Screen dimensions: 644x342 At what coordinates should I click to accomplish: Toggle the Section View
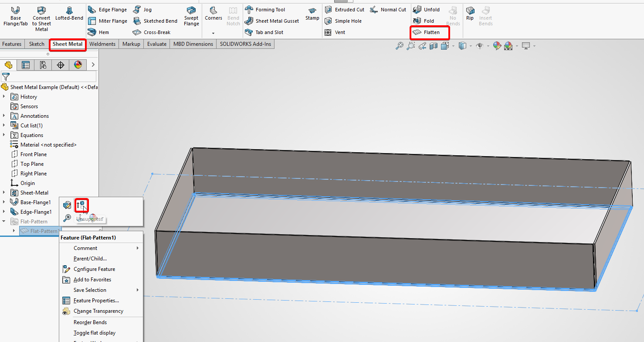(x=433, y=46)
